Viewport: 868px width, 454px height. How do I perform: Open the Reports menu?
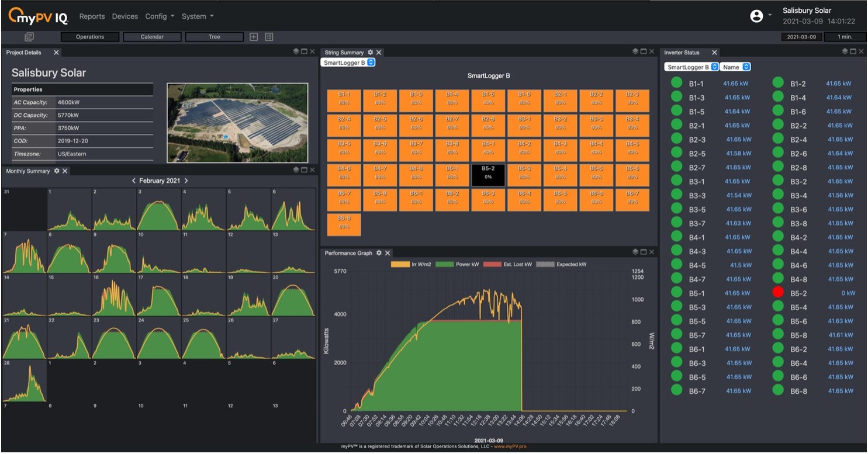92,16
